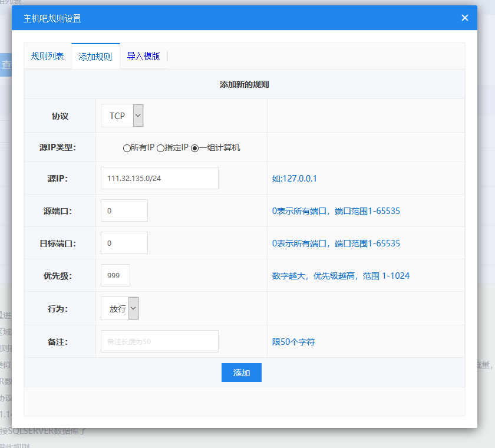Select the 添加规则 tab
The height and width of the screenshot is (448, 495).
tap(95, 57)
